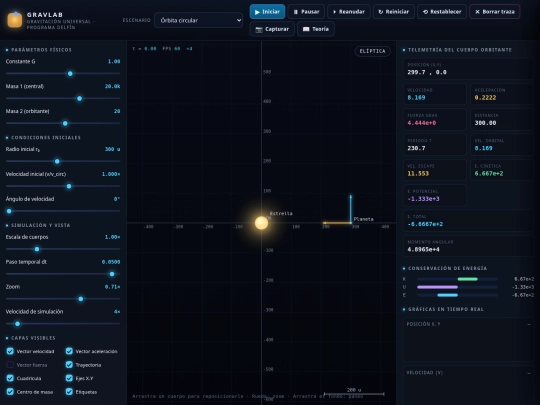Screen dimensions: 540x405
Task: Adjust the Ángulo de velocidad slider
Action: point(63,211)
